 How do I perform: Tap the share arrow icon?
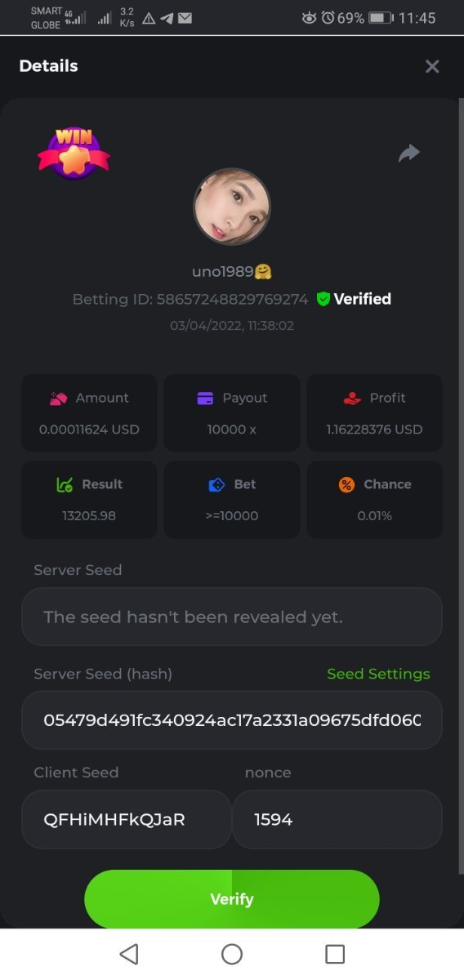click(408, 153)
